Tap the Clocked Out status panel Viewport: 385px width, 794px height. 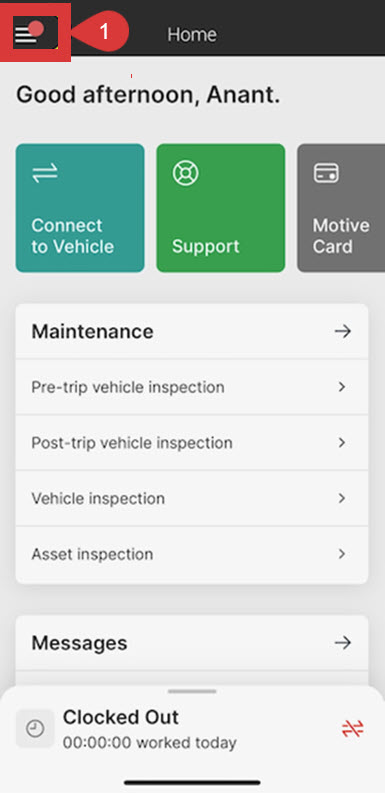192,729
